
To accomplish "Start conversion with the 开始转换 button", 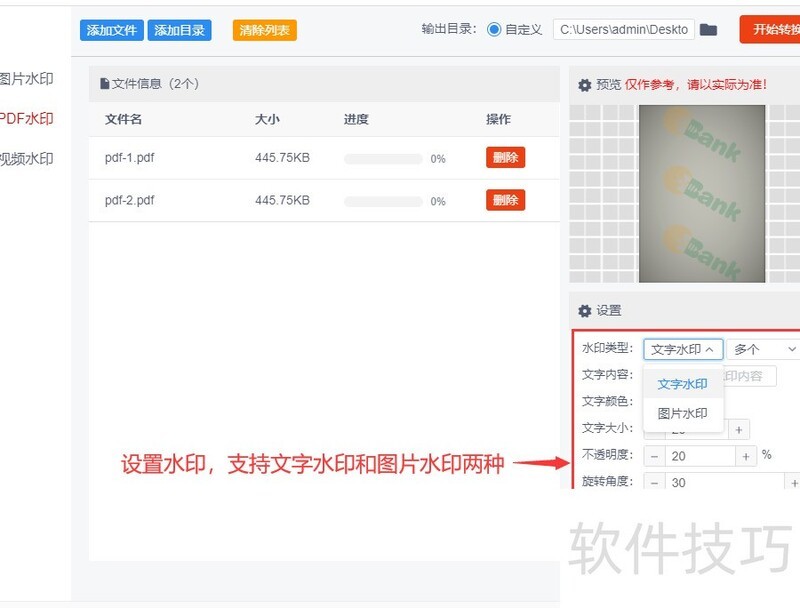I will (775, 29).
